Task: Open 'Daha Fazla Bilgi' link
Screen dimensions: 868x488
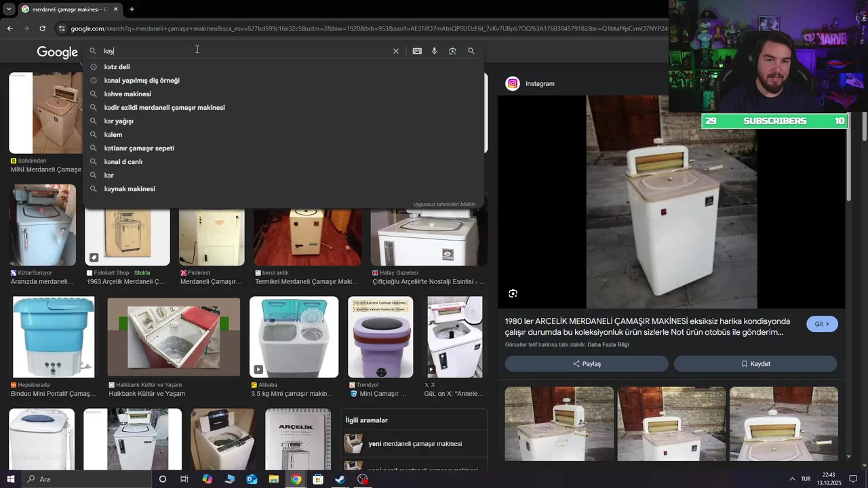Action: pos(608,345)
